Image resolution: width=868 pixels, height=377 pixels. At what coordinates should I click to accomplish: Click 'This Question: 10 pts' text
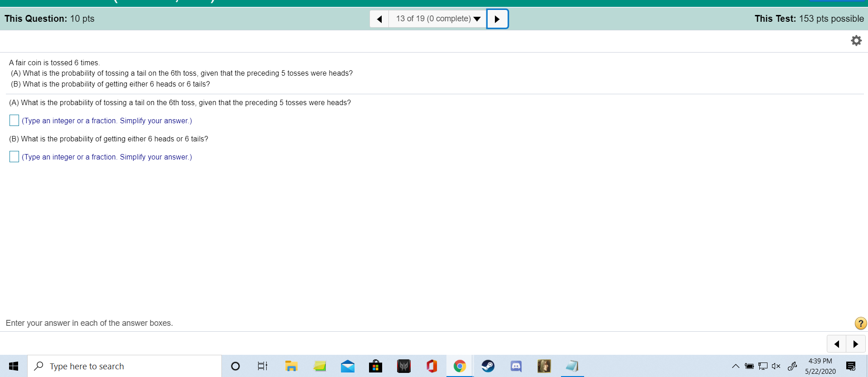[x=49, y=19]
